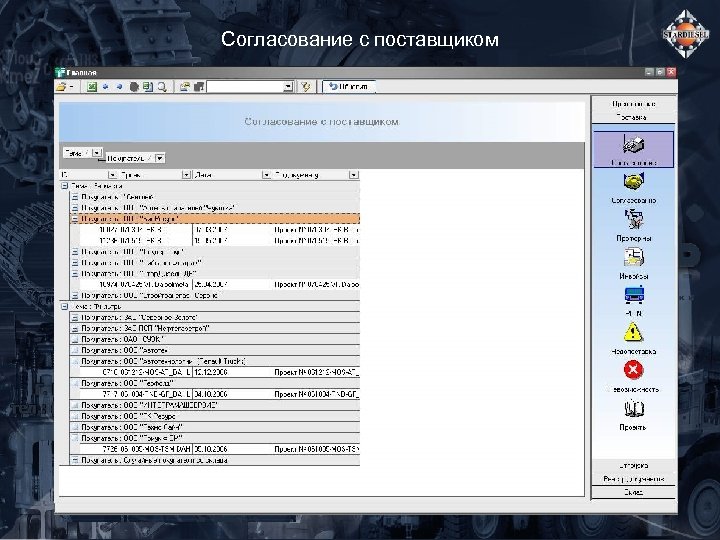Screen dimensions: 720x540
Task: Open the Отгрузка sidebar section
Action: pos(634,466)
